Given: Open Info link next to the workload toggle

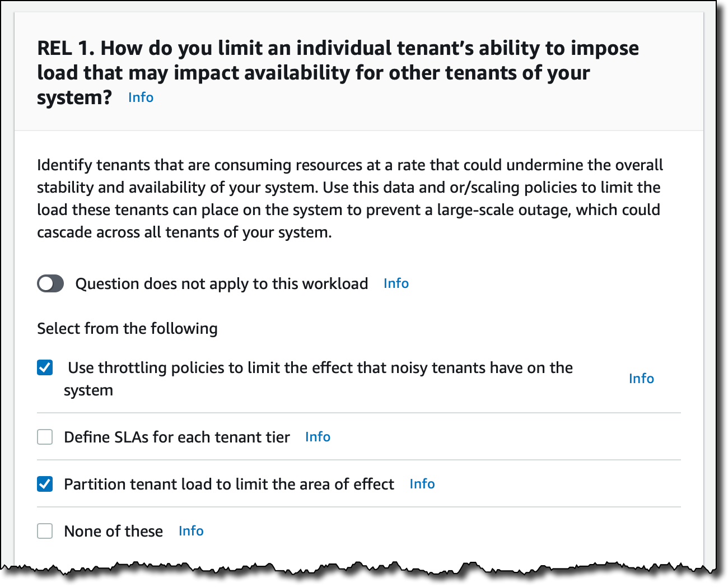Looking at the screenshot, I should 396,283.
